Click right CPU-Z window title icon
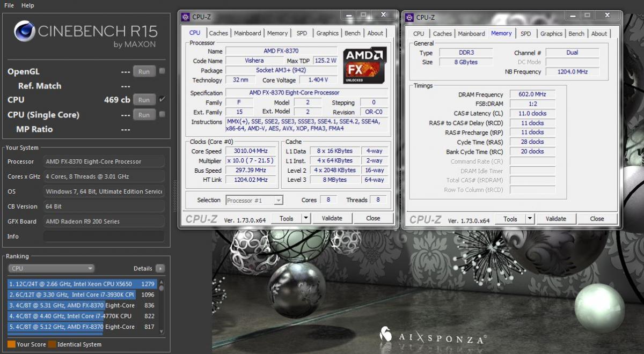 coord(409,17)
